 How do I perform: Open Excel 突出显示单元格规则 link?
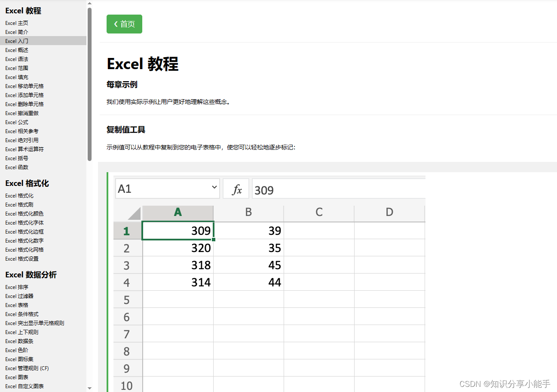tap(35, 323)
